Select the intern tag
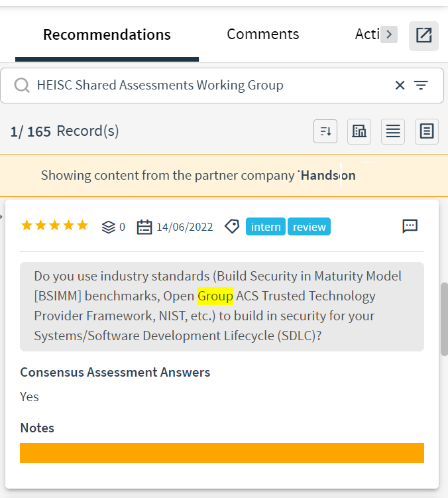448x498 pixels. pos(266,227)
